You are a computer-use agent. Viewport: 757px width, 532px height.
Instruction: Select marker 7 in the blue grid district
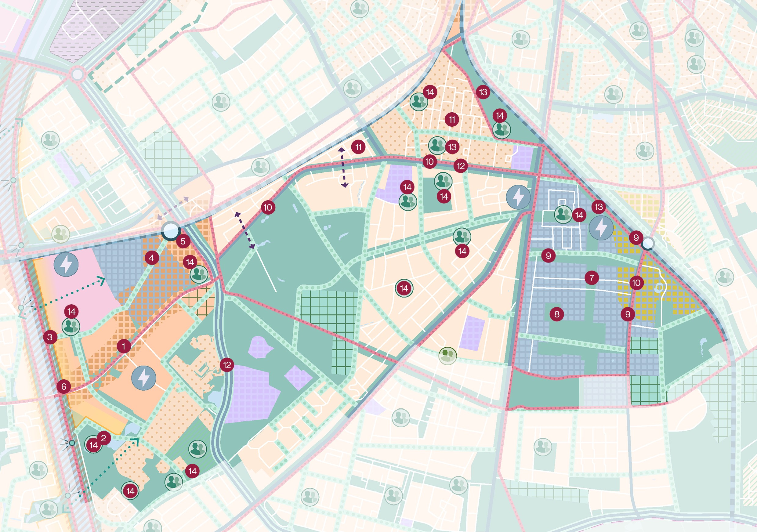point(592,278)
